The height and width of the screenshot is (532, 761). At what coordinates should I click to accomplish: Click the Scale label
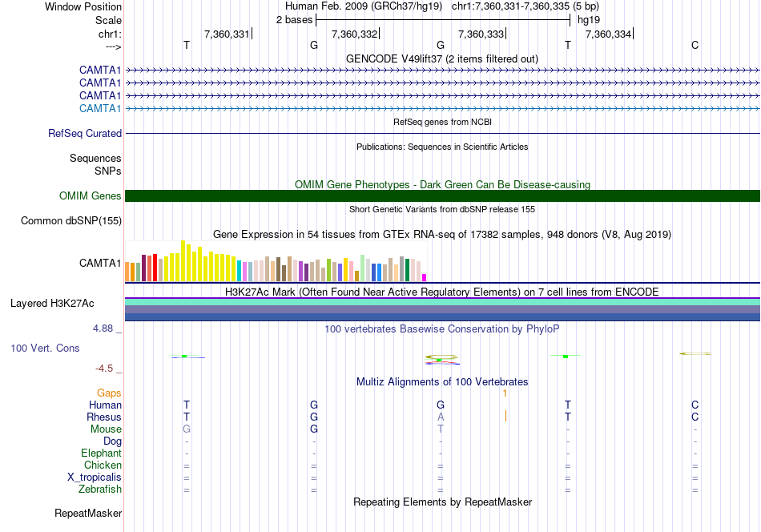[108, 20]
